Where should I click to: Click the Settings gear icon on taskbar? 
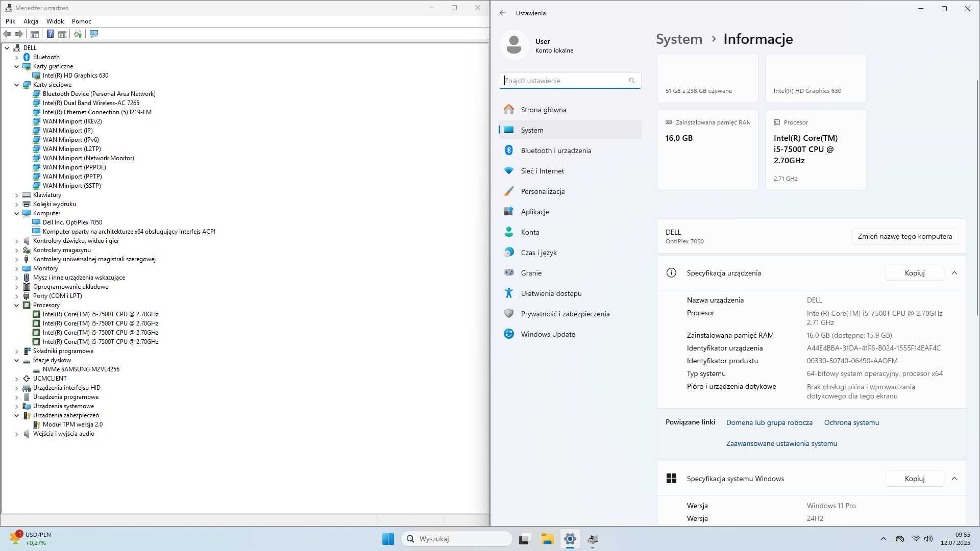click(x=570, y=539)
